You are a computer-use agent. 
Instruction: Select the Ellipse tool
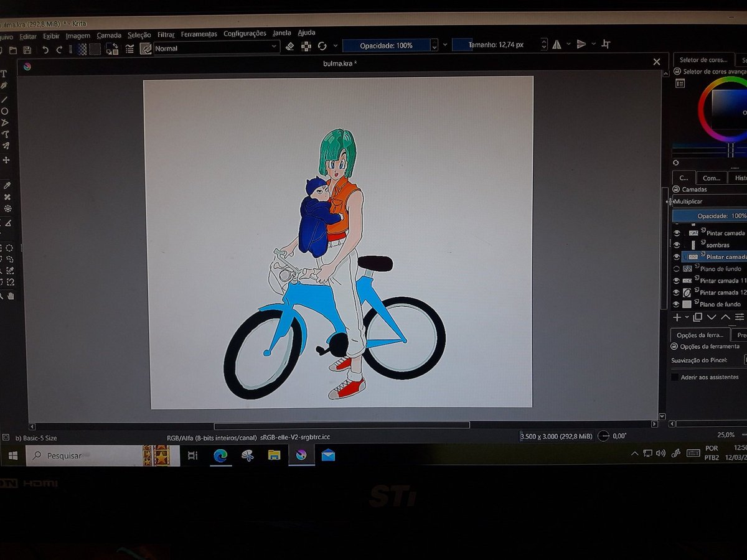[x=4, y=111]
